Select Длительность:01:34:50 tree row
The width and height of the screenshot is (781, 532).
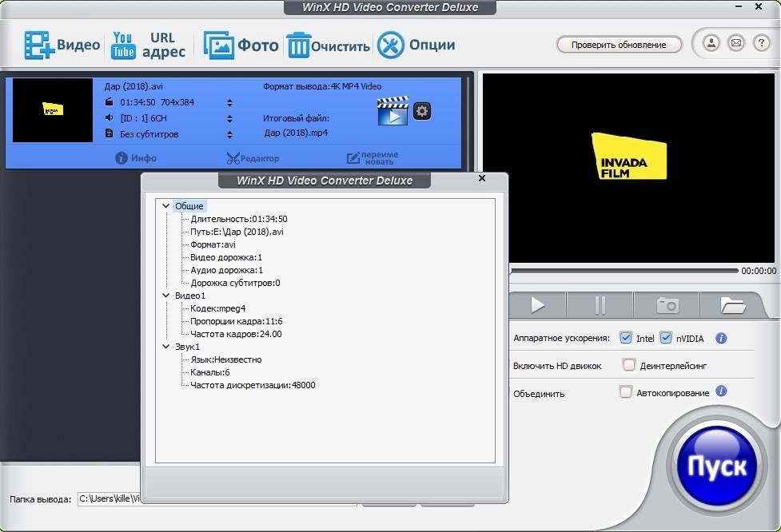(x=238, y=219)
